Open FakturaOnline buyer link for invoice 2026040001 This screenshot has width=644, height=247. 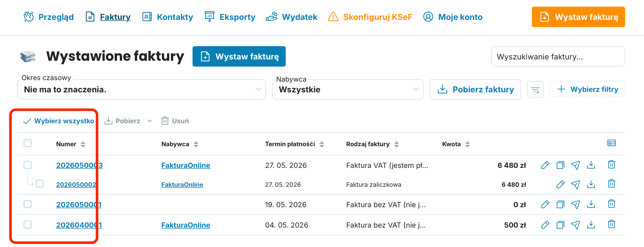186,225
